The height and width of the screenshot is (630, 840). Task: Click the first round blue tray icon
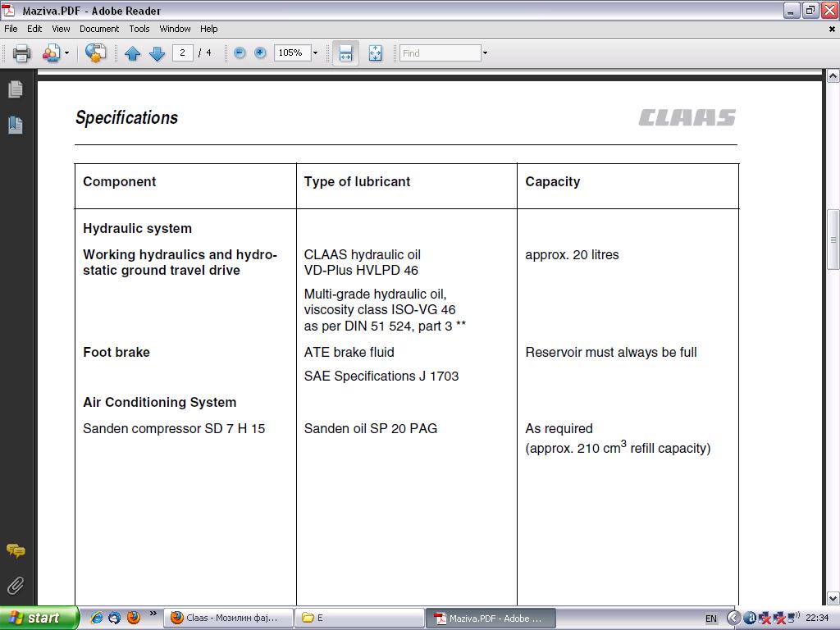click(x=750, y=618)
